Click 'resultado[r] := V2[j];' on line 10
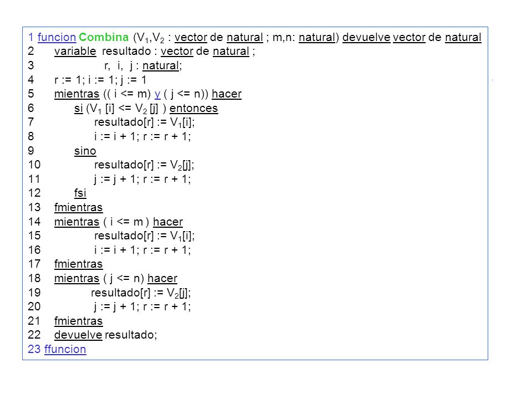532x399 pixels. 144,165
